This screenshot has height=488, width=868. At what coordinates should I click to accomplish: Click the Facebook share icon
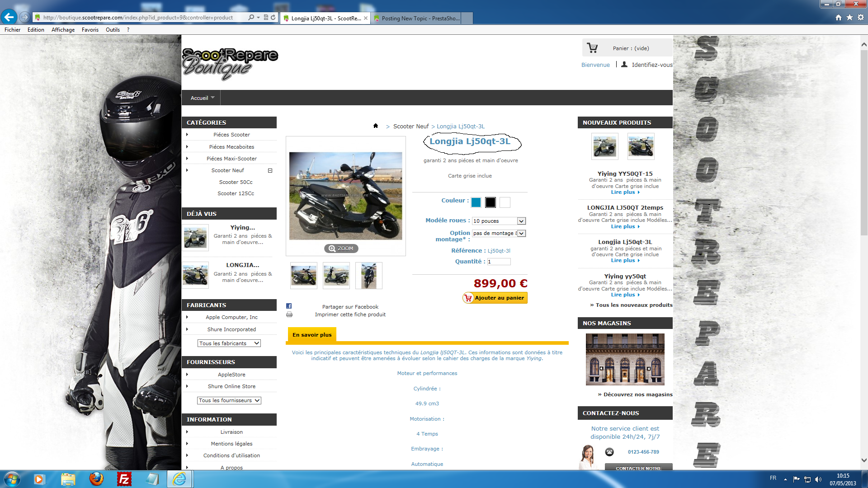289,306
